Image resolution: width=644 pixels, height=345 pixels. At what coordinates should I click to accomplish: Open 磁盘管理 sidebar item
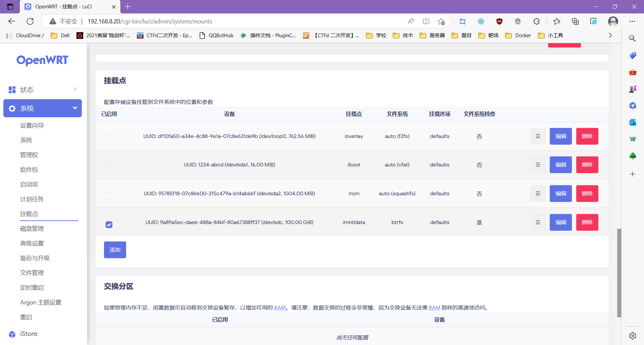[x=32, y=229]
